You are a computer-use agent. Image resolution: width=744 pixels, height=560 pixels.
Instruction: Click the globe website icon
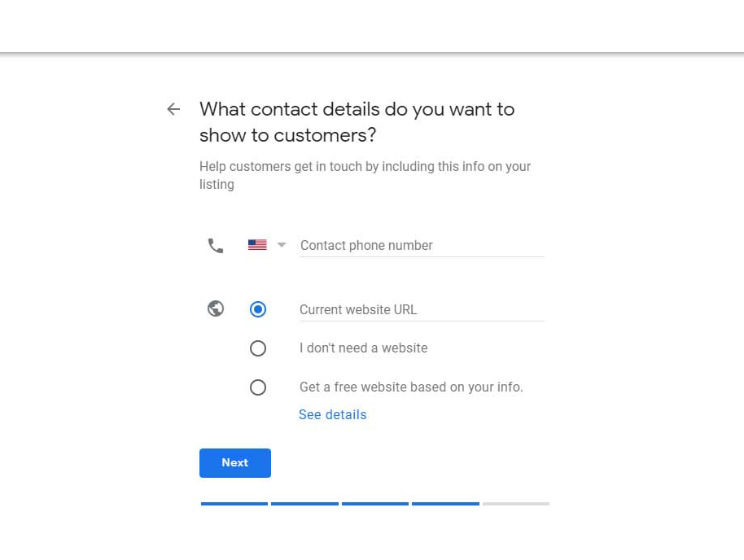point(216,308)
